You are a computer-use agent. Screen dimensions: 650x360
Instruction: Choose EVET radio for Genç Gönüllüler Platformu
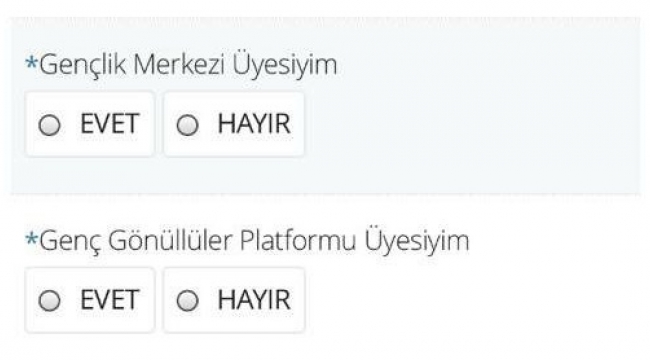coord(50,301)
